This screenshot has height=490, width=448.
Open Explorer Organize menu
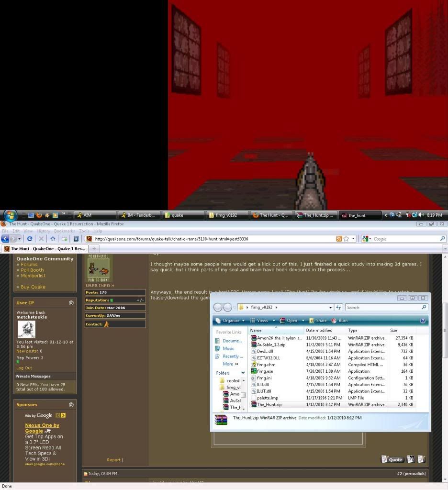point(231,321)
